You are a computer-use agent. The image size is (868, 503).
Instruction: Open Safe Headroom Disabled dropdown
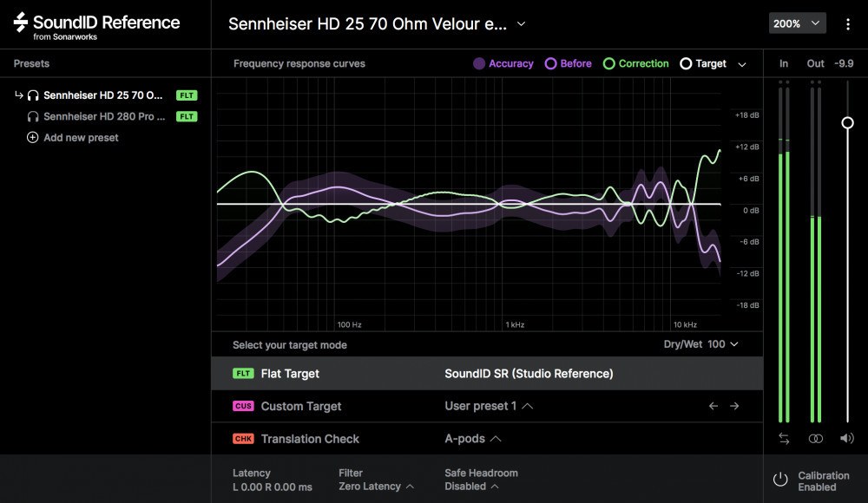click(x=471, y=487)
